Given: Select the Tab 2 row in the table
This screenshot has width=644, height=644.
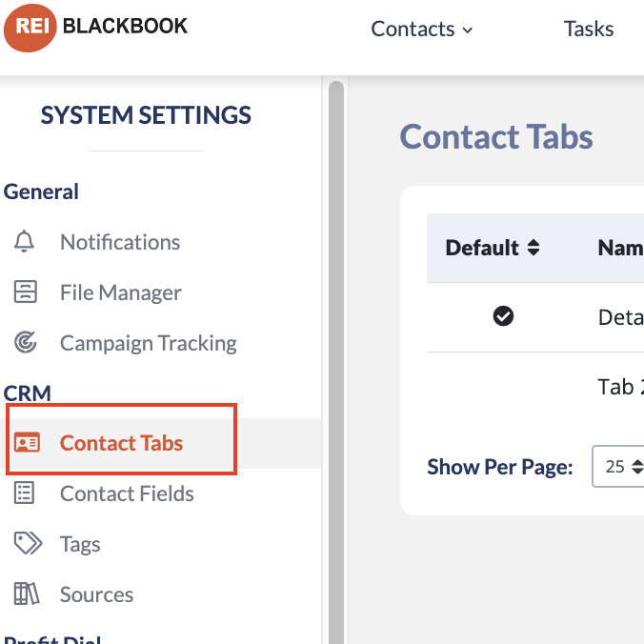Looking at the screenshot, I should click(x=535, y=387).
